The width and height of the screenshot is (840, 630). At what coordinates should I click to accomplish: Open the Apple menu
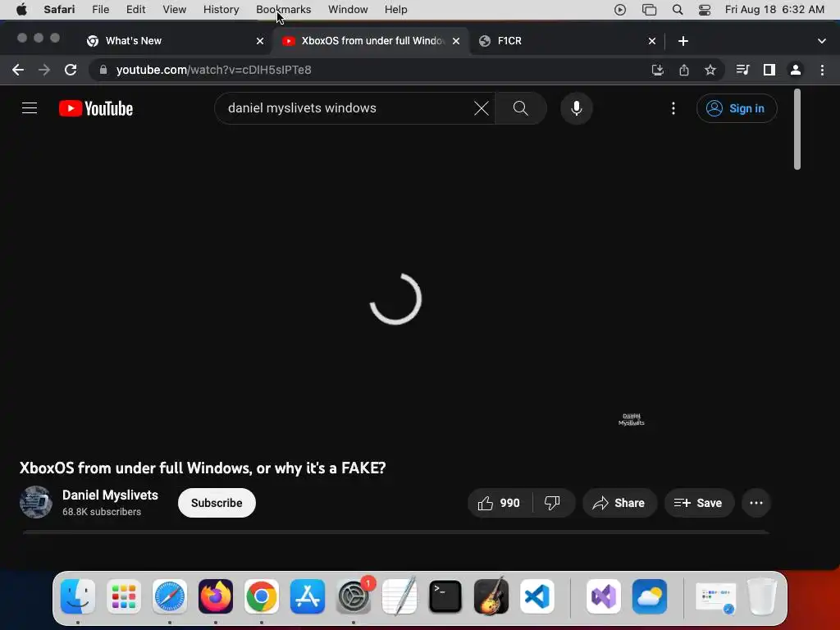point(21,10)
